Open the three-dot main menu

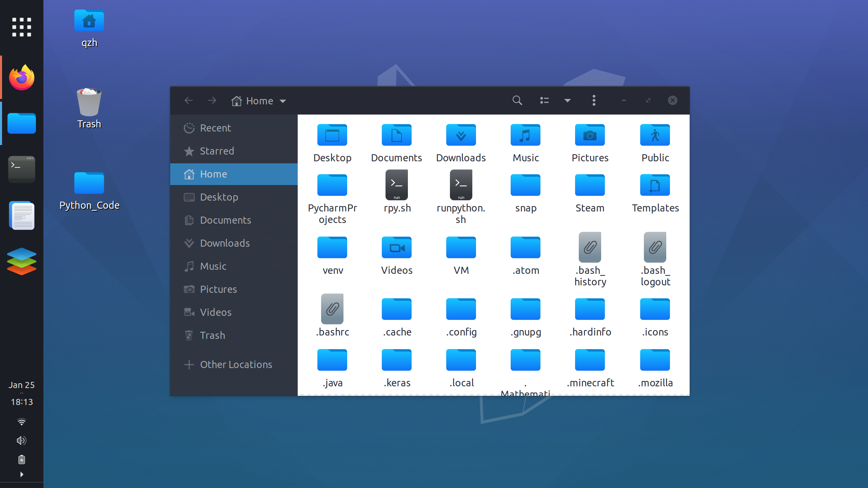pos(594,100)
